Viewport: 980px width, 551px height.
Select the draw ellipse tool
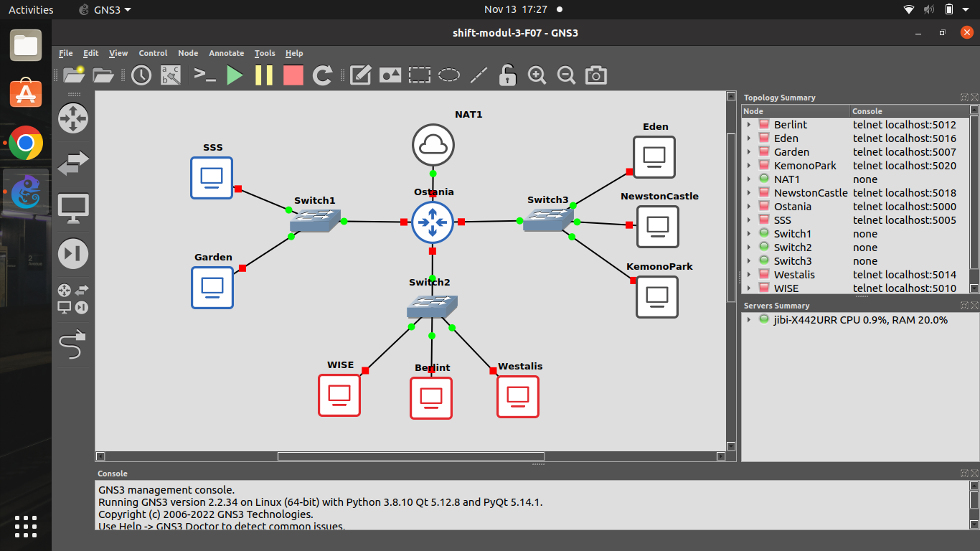449,75
